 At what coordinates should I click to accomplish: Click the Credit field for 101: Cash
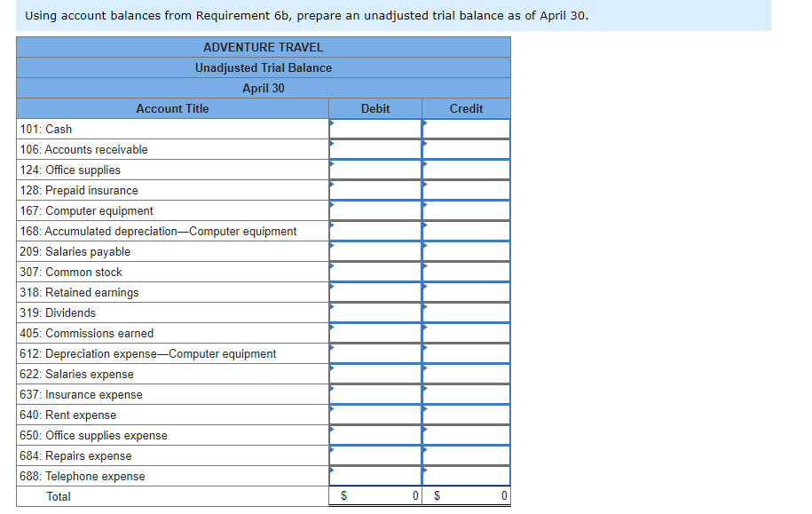[466, 129]
